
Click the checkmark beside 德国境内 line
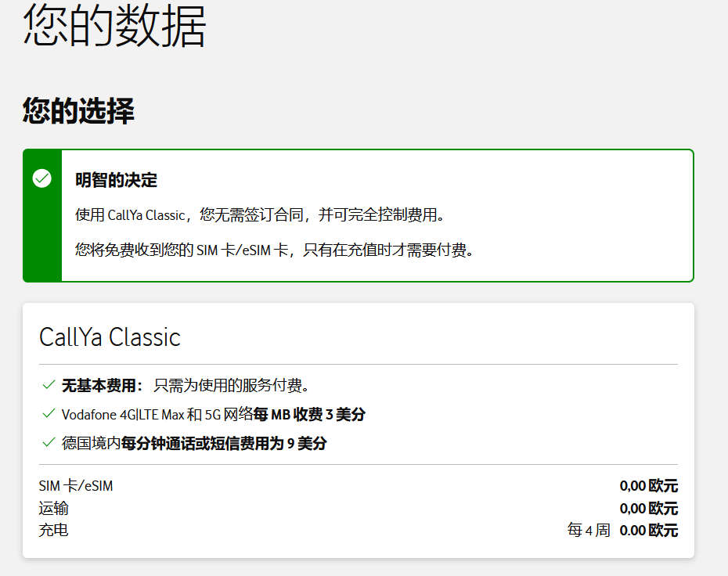click(x=49, y=442)
